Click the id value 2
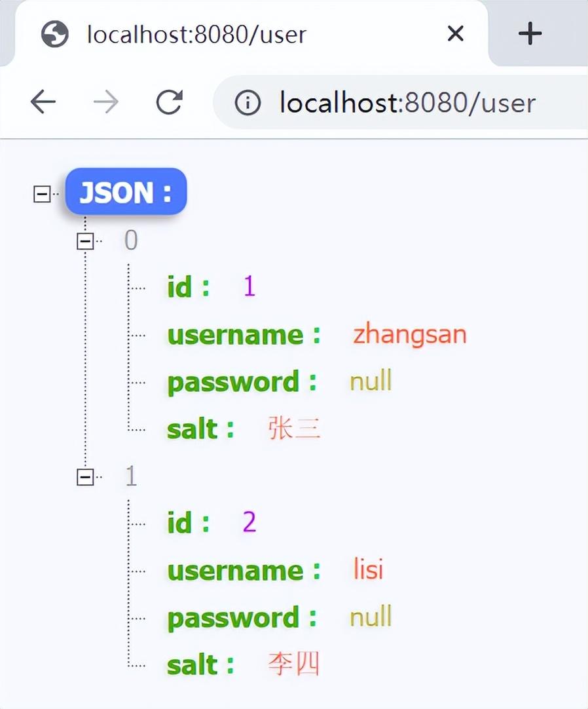 tap(249, 523)
